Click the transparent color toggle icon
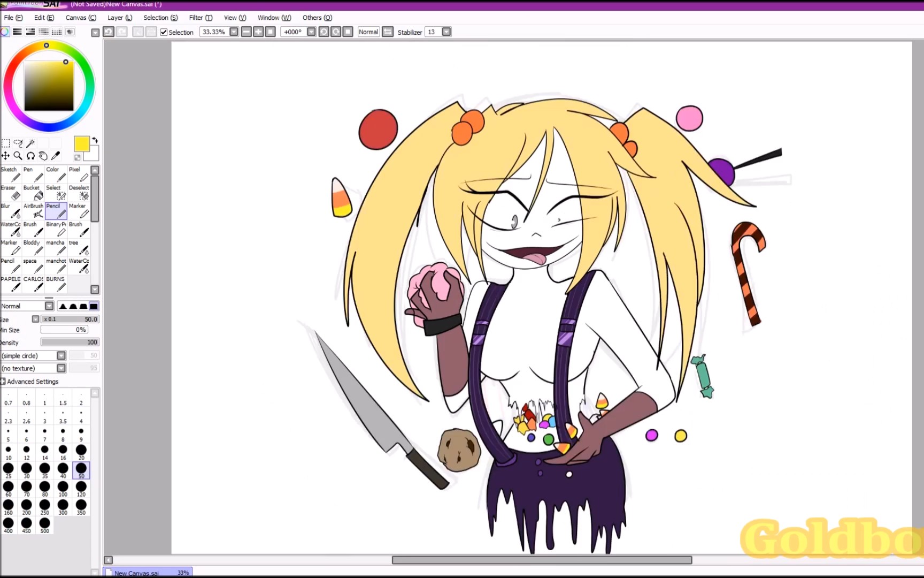 (x=78, y=157)
